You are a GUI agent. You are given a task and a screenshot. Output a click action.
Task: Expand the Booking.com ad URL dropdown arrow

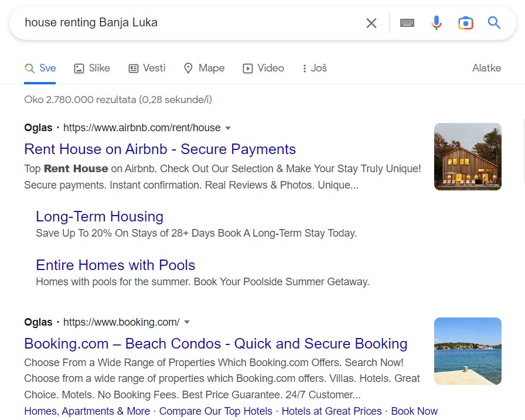pos(187,322)
